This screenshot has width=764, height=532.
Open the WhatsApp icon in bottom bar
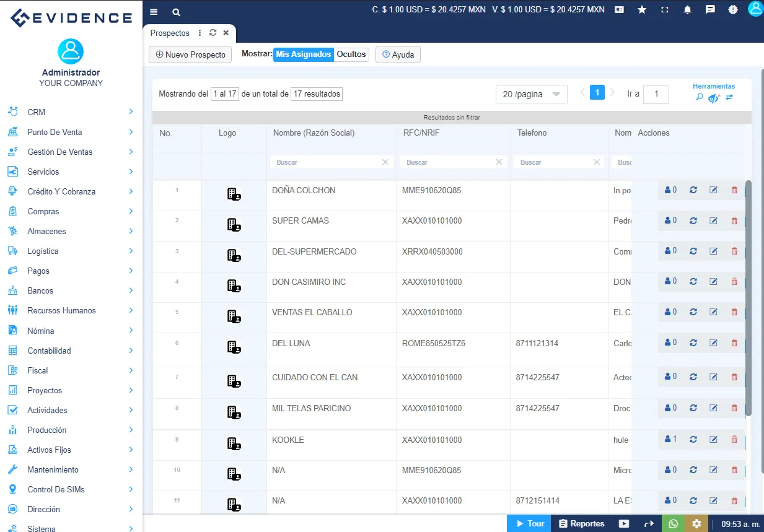click(x=673, y=523)
